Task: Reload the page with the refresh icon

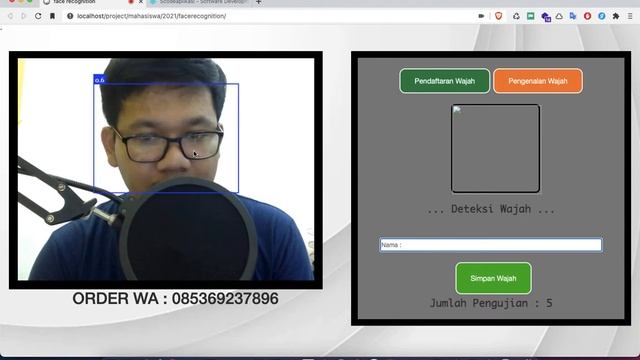Action: (38, 16)
